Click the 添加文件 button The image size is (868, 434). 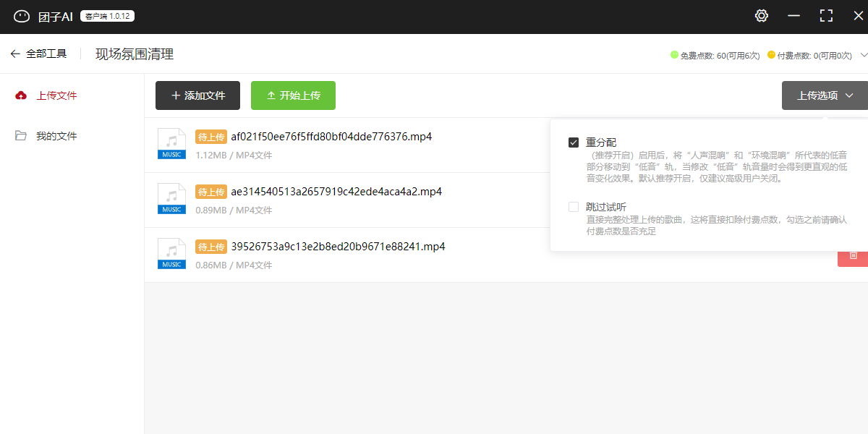tap(199, 95)
